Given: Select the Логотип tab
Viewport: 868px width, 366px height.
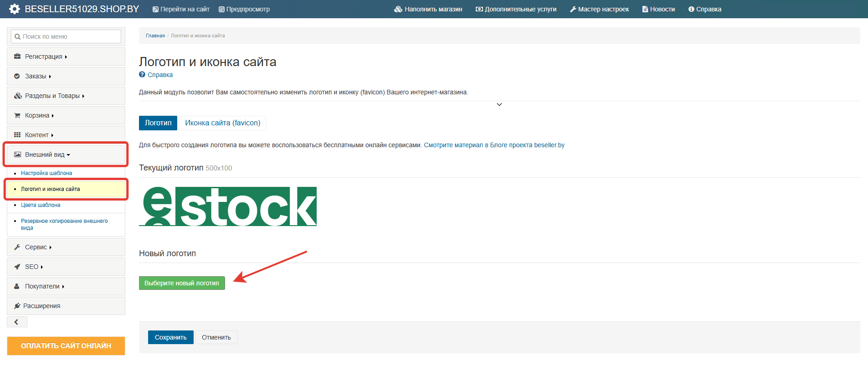Looking at the screenshot, I should [158, 123].
